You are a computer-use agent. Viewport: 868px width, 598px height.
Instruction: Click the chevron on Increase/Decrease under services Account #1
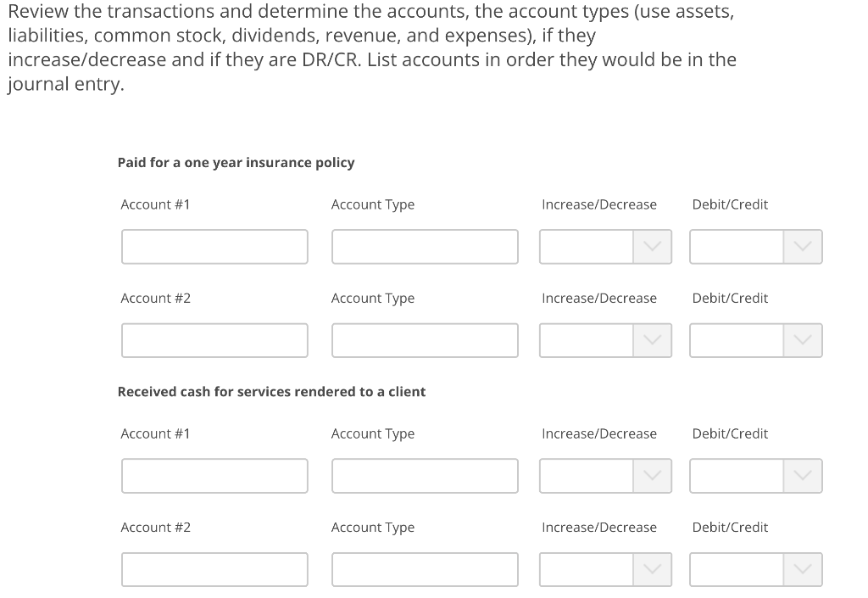653,476
